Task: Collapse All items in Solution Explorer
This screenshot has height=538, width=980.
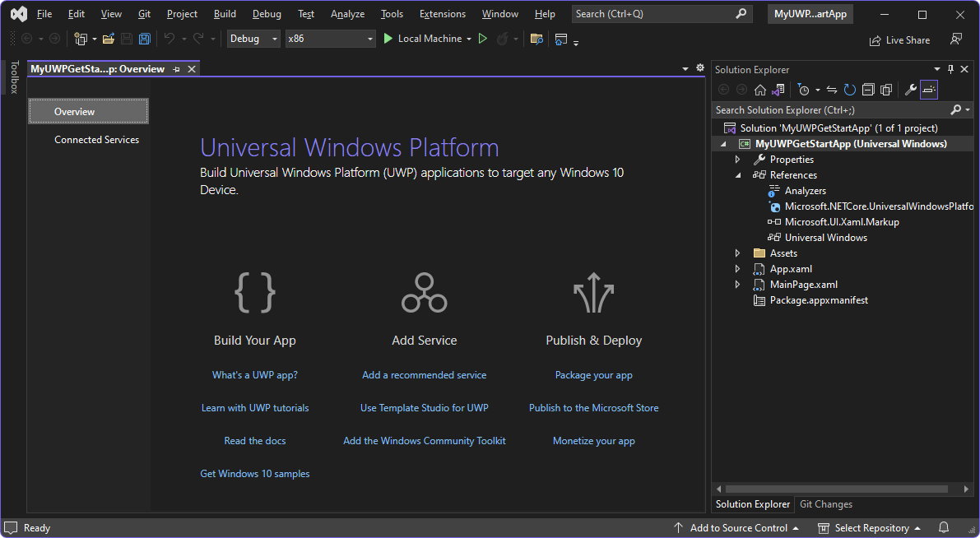Action: 867,90
